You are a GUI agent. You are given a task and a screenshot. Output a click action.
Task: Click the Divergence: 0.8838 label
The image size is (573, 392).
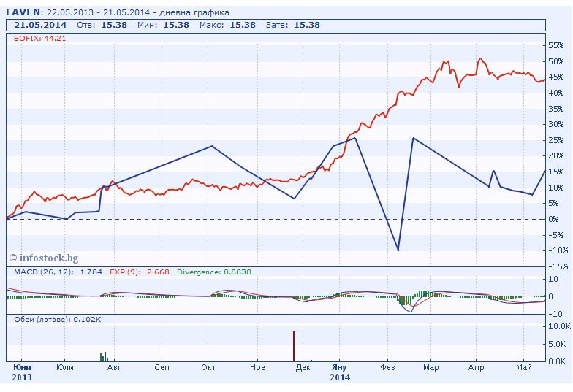coord(214,272)
